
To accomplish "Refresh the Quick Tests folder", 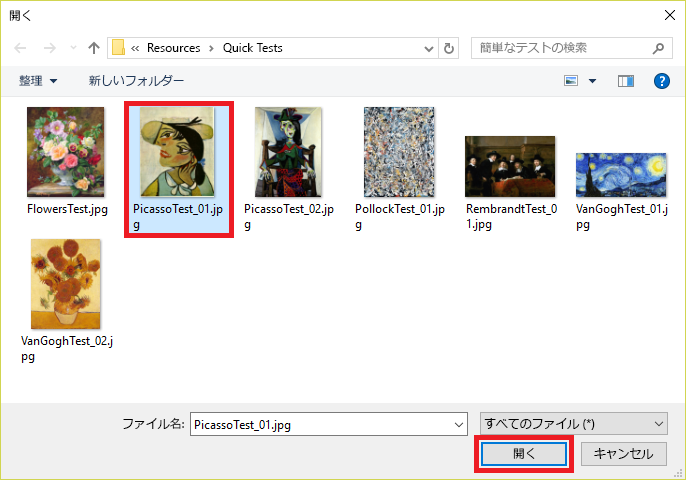I will click(448, 48).
